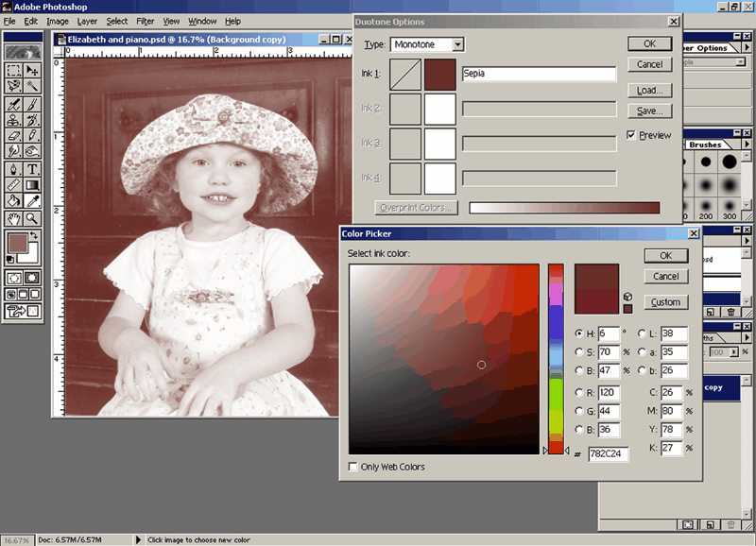The width and height of the screenshot is (756, 546).
Task: Click the hex color value field
Action: pyautogui.click(x=608, y=454)
